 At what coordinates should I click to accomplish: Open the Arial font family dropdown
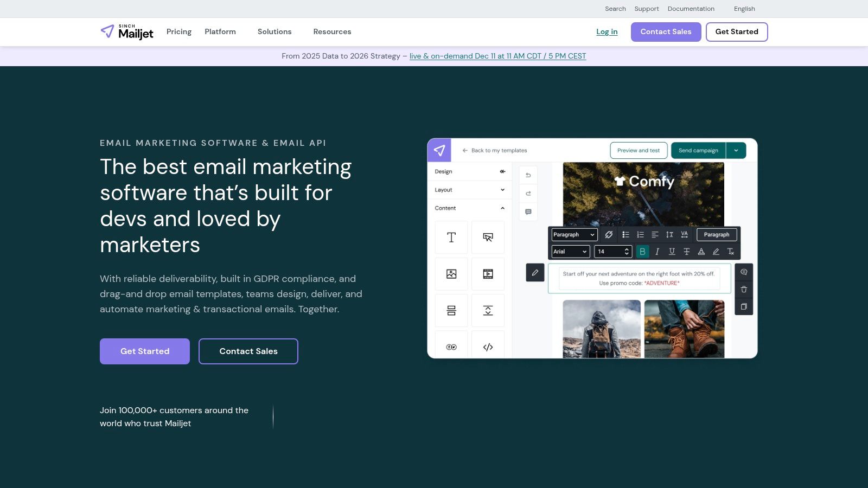pyautogui.click(x=570, y=251)
